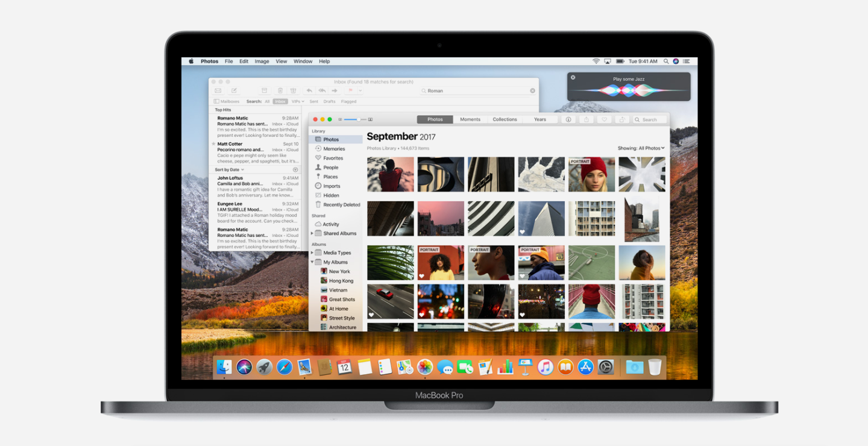This screenshot has height=446, width=868.
Task: Open Keynote from the Dock
Action: [x=525, y=366]
